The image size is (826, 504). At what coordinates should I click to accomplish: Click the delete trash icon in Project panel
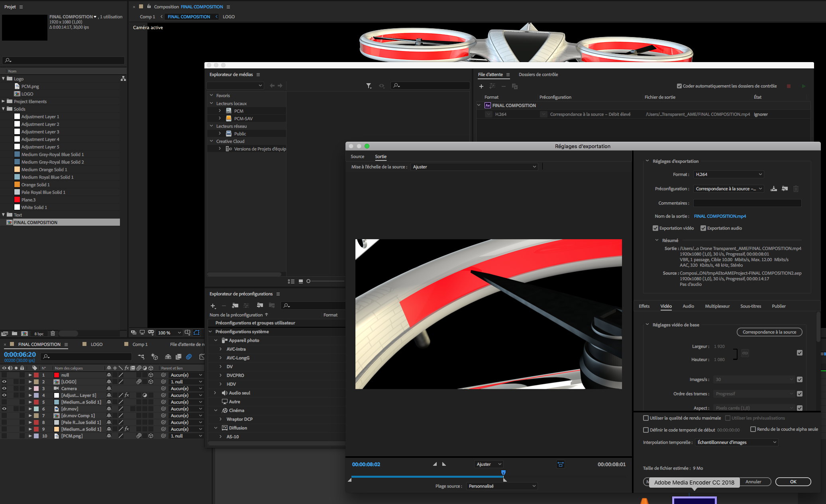coord(53,334)
